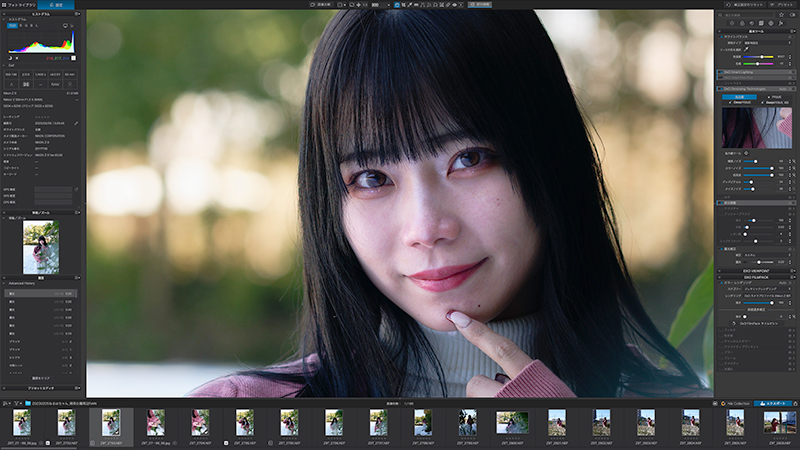This screenshot has width=800, height=450.
Task: Adjust the luminance noise slider
Action: 759,161
